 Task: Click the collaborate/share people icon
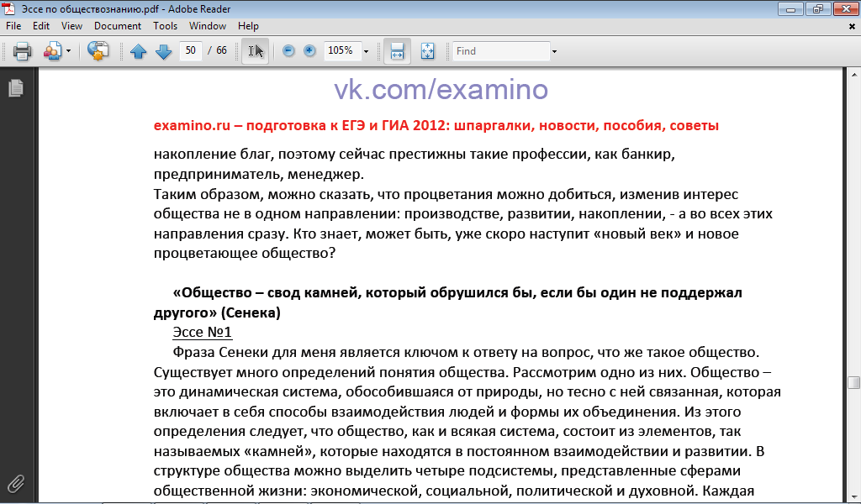tap(52, 51)
